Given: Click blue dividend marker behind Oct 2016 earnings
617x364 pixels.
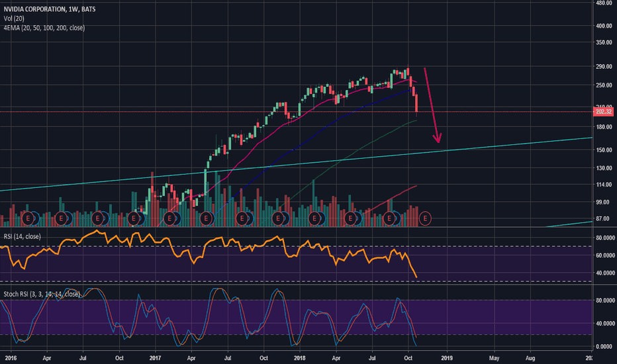Looking at the screenshot, I should pyautogui.click(x=142, y=218).
